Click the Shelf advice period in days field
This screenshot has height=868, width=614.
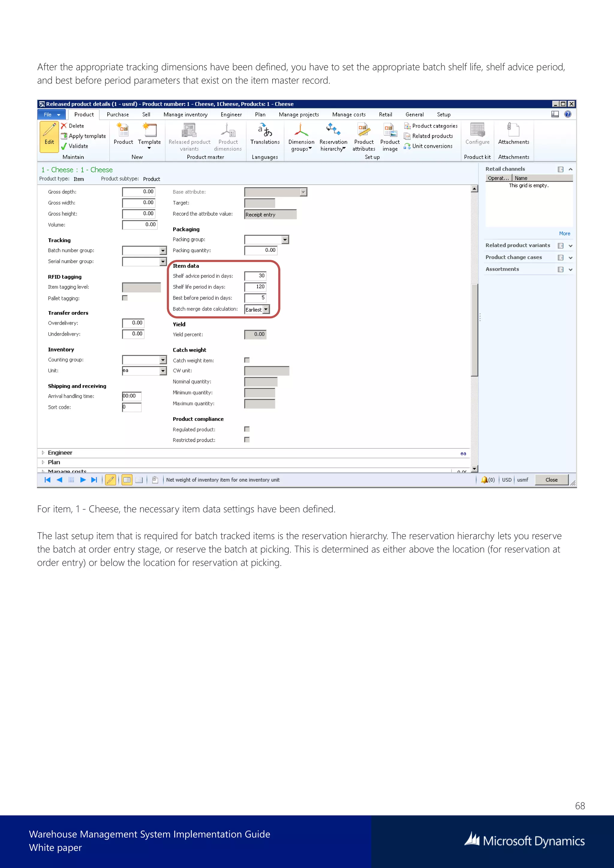coord(255,276)
